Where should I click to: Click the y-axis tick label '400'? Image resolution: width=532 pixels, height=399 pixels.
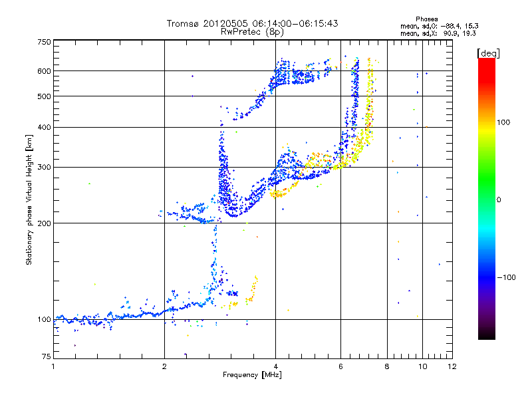click(x=44, y=128)
